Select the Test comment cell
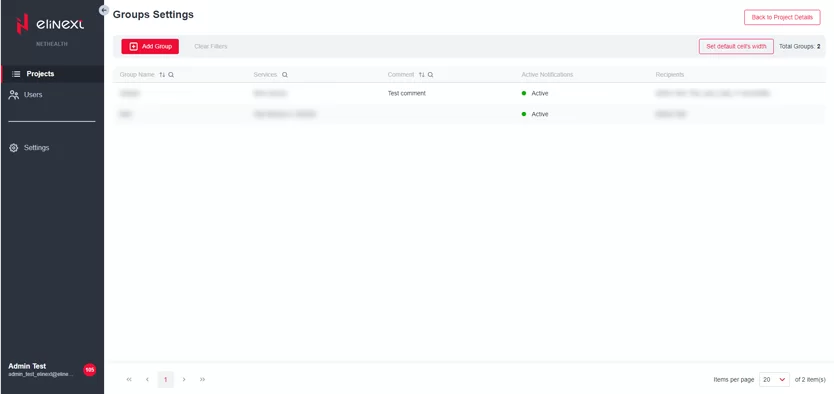 click(x=406, y=93)
